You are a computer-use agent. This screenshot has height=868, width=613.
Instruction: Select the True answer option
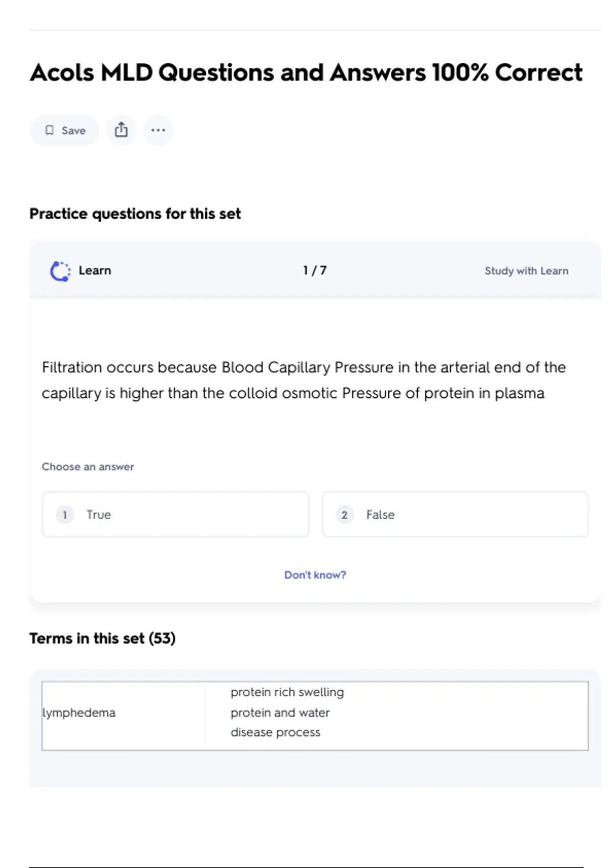click(x=175, y=514)
